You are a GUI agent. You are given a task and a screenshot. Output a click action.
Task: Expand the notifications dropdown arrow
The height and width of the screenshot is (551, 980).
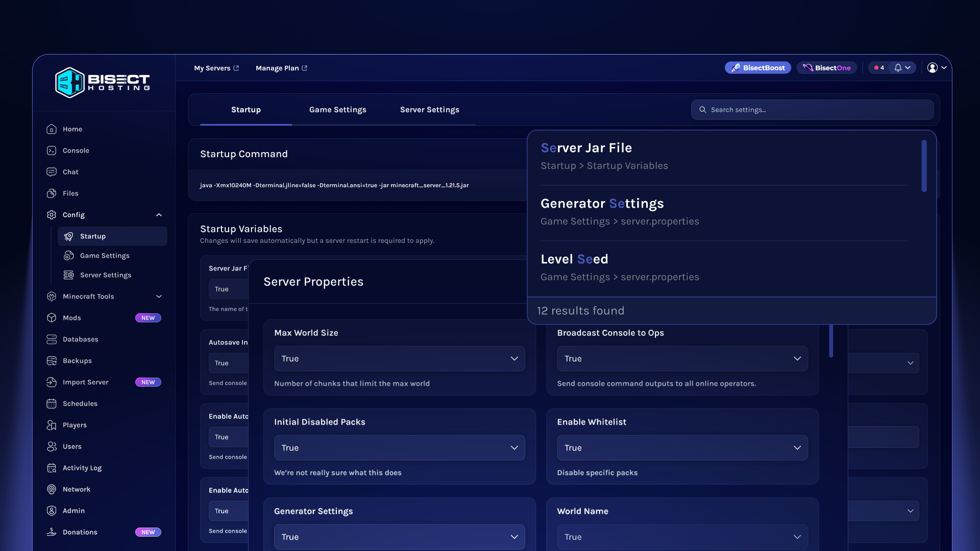click(908, 68)
